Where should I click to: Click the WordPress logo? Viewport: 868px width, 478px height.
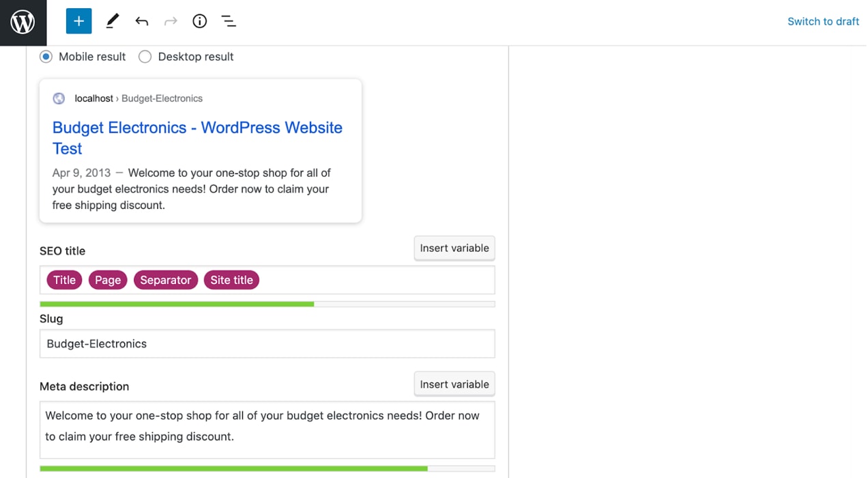pos(23,21)
